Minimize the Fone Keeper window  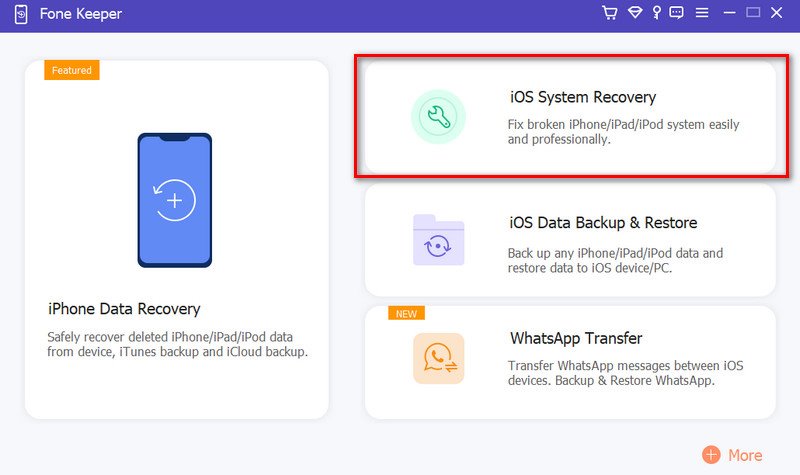point(728,13)
